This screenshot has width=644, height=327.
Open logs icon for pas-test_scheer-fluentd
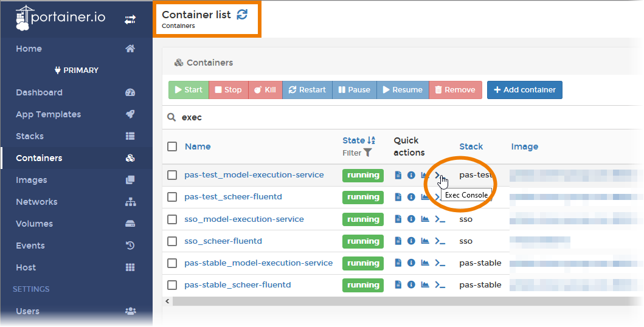(398, 197)
